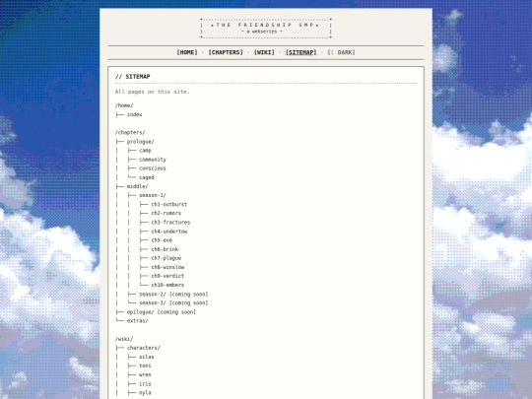Select the SITEMAP nav link
Image resolution: width=532 pixels, height=399 pixels.
click(300, 52)
